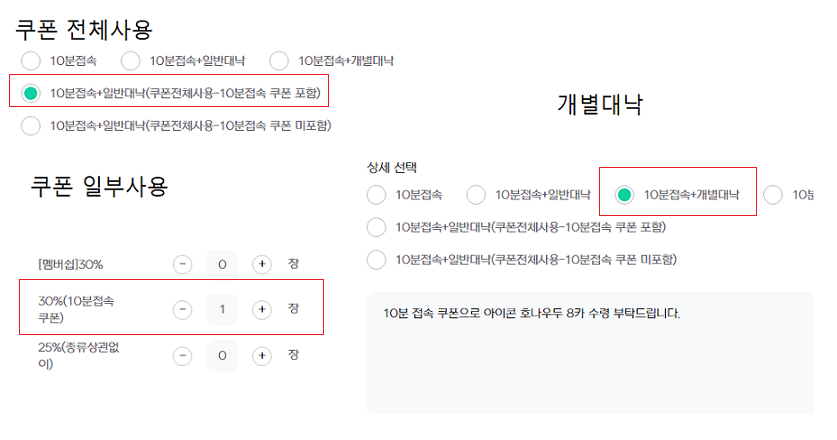Choose 쿠폰 포함 option under 상세 선택

tap(377, 227)
